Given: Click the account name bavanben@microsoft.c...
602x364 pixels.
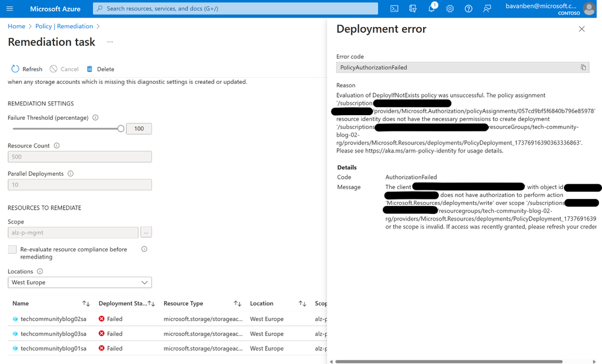Looking at the screenshot, I should pos(541,6).
